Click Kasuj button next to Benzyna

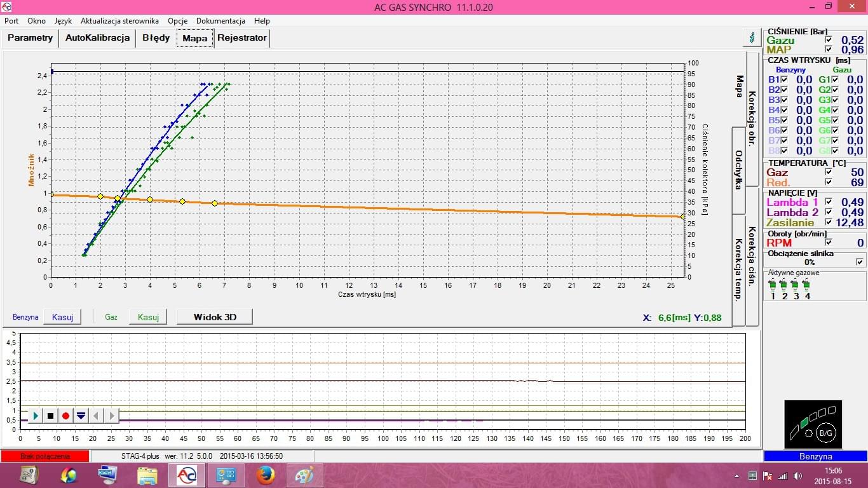[x=62, y=316]
